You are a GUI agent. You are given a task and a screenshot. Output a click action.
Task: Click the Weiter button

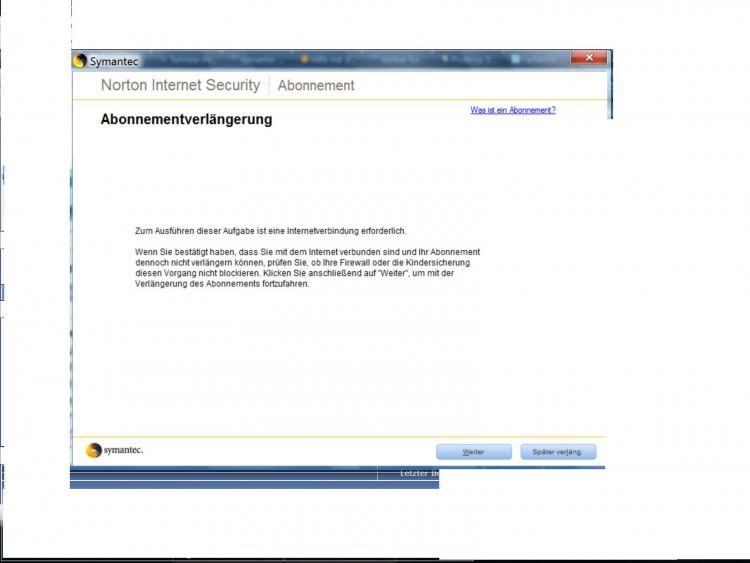click(x=474, y=452)
